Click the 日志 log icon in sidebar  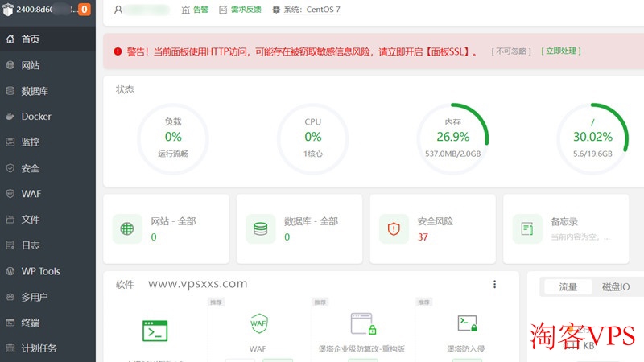coord(10,245)
